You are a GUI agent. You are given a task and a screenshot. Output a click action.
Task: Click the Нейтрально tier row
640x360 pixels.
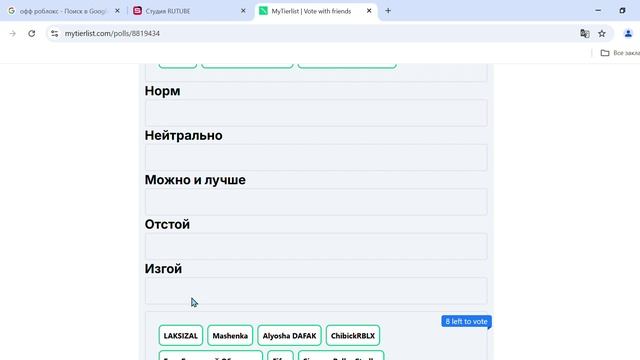[316, 157]
